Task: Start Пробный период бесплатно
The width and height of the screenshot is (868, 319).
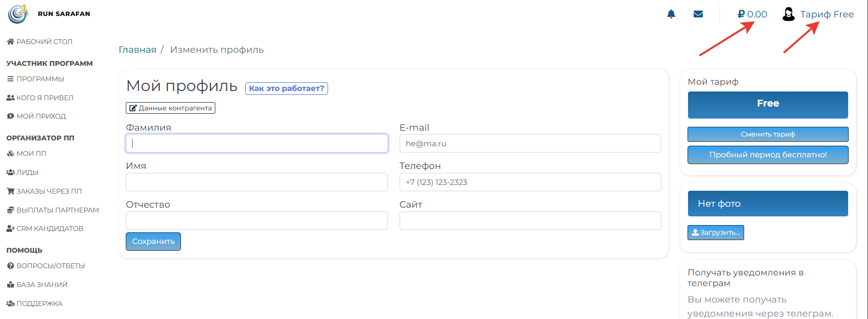Action: coord(767,155)
